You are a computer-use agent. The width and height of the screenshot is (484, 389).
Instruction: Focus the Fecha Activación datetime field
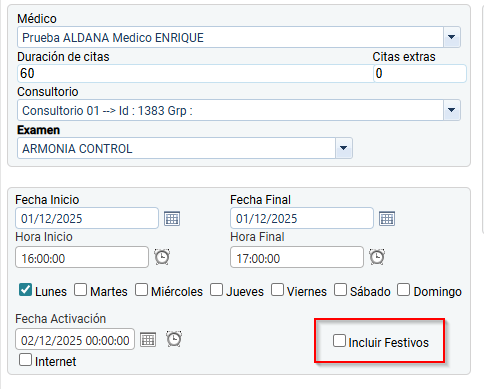click(75, 339)
